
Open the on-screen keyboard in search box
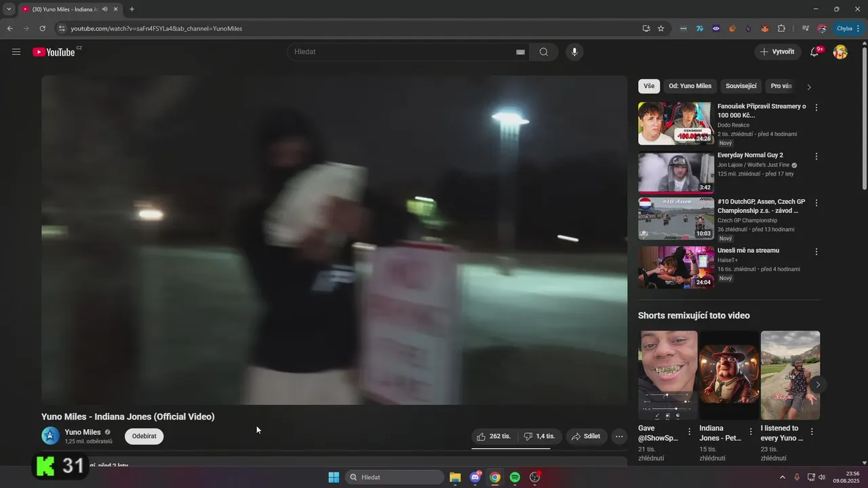pos(520,52)
